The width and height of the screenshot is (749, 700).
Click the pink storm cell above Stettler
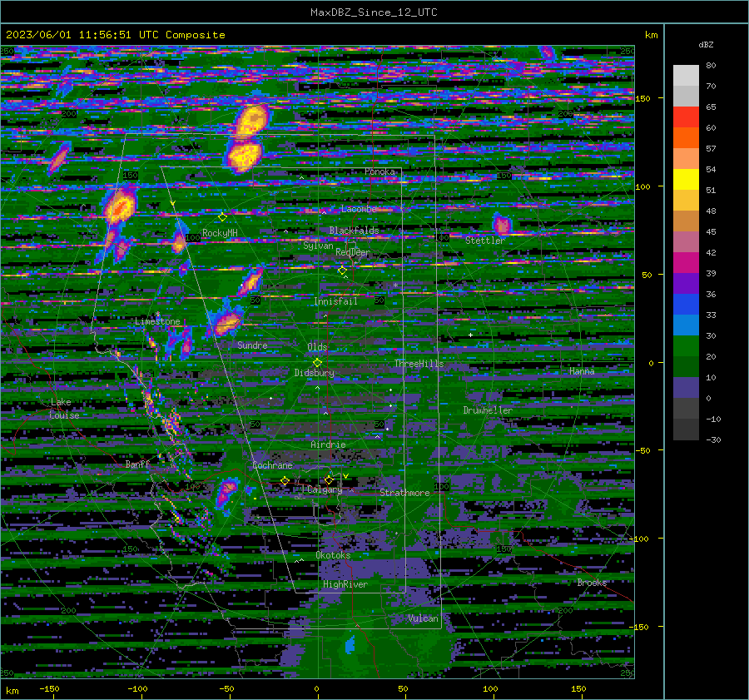point(502,224)
